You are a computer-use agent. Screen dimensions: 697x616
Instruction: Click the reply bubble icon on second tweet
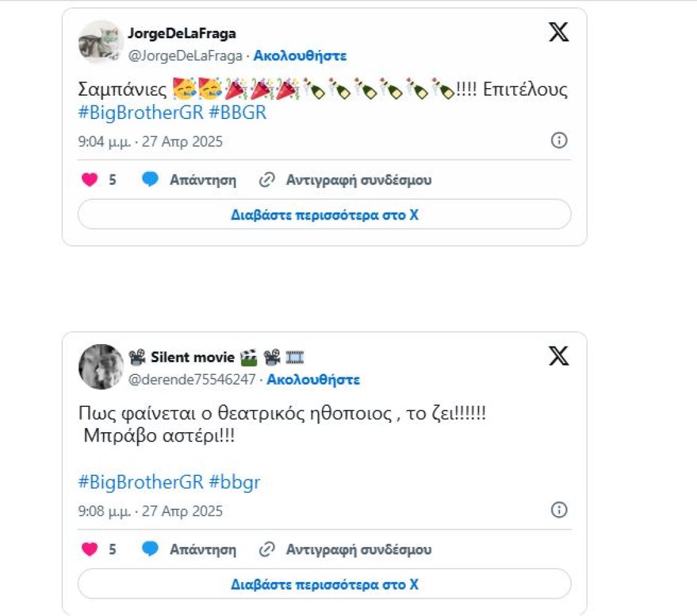click(x=150, y=549)
